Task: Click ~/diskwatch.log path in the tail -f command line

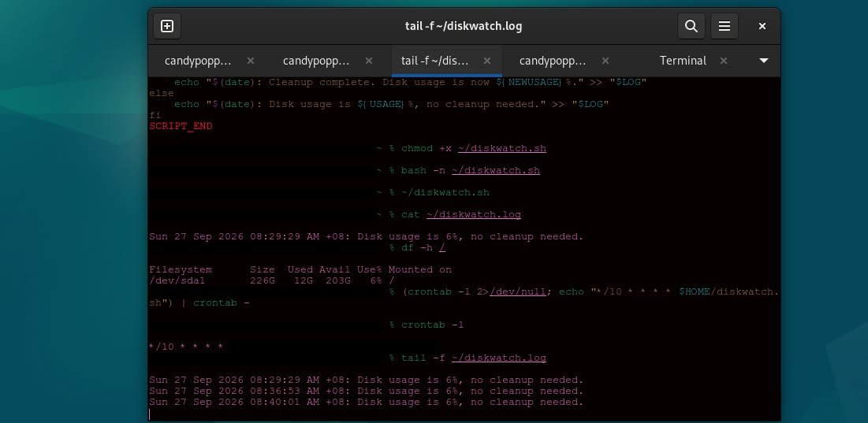Action: [499, 358]
